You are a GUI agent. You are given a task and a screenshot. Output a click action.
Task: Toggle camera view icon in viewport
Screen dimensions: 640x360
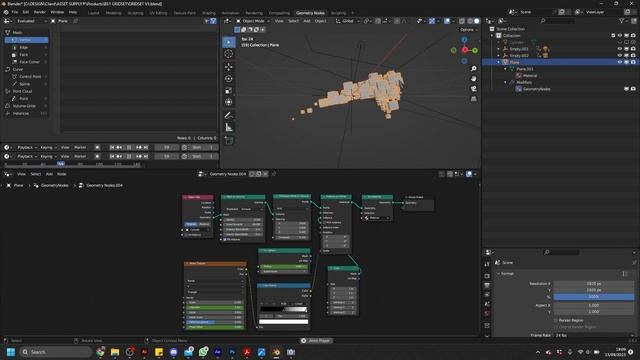(x=473, y=89)
